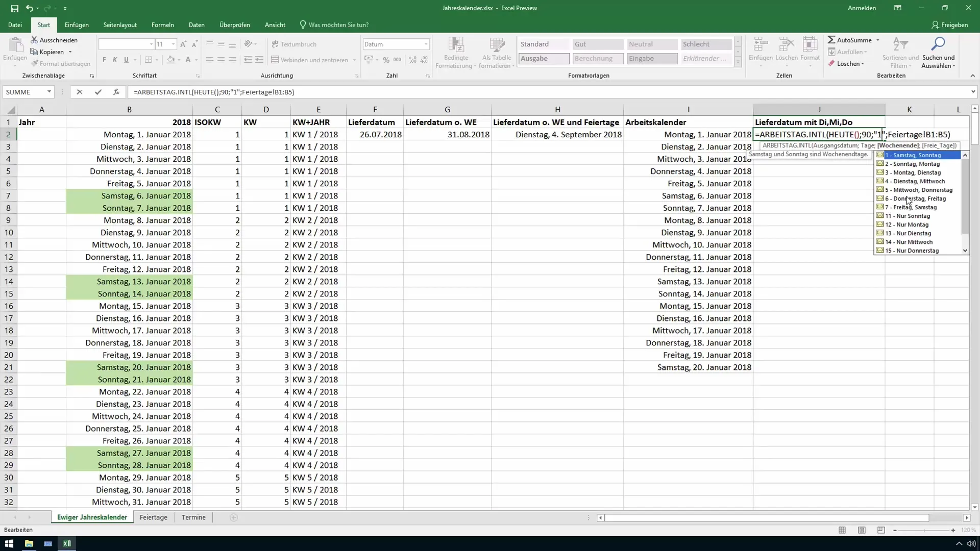Open Sortieren und Filtern menu
This screenshot has height=551, width=980.
coord(900,53)
